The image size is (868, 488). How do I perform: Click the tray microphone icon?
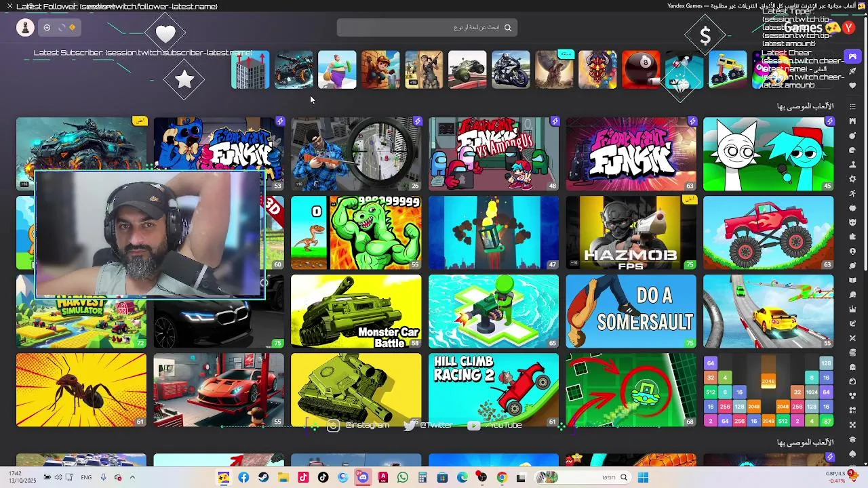(x=103, y=477)
